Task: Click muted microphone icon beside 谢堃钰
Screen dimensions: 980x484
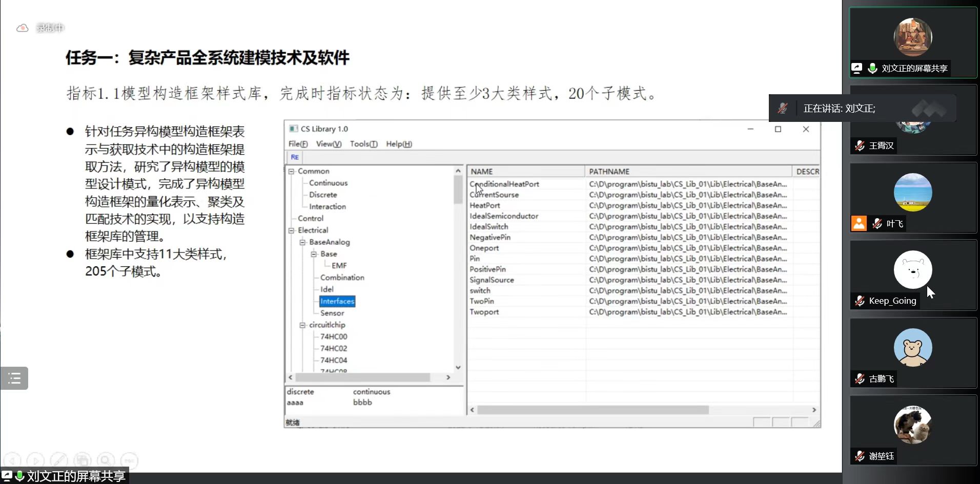Action: click(860, 456)
